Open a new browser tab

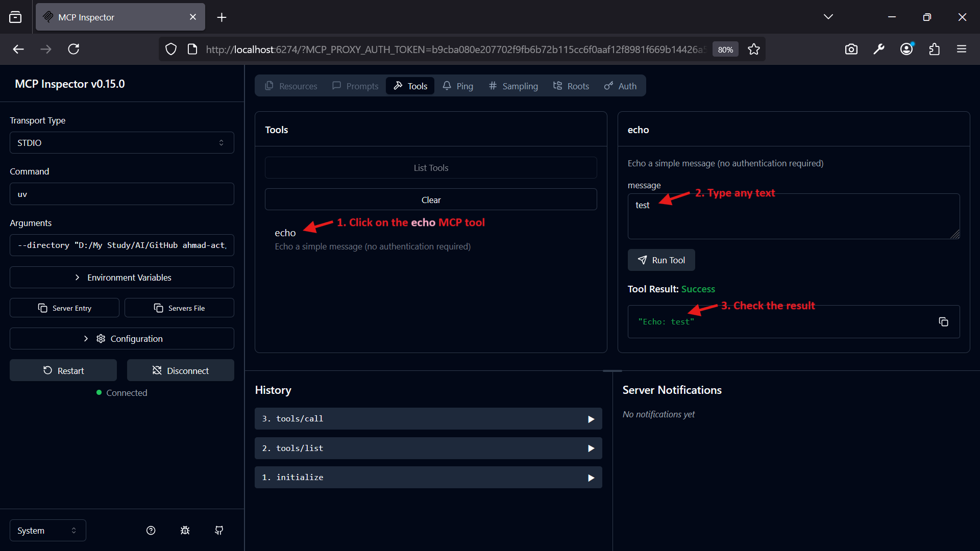pos(222,17)
